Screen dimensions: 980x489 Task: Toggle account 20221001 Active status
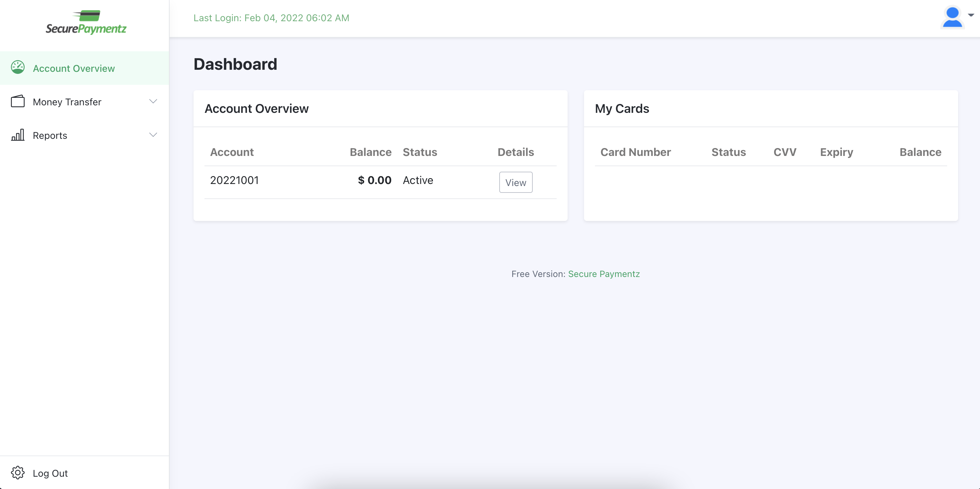(x=417, y=180)
